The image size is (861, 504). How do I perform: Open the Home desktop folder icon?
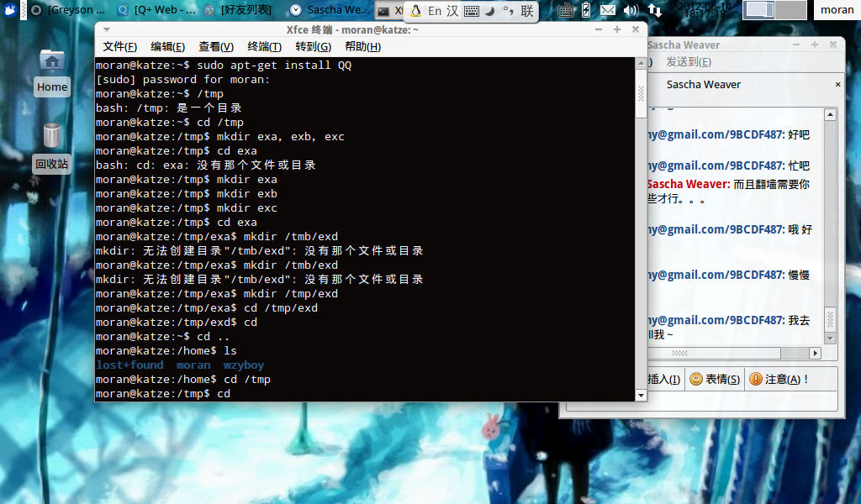[x=52, y=72]
